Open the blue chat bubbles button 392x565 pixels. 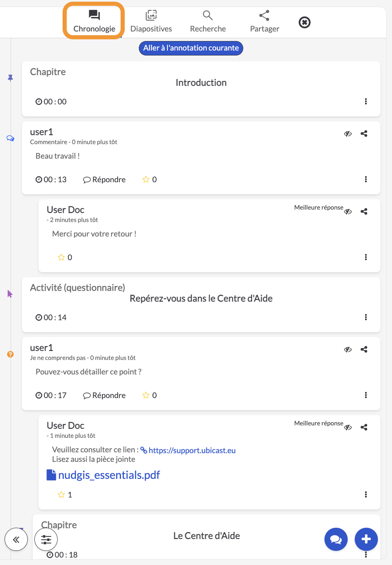click(x=336, y=539)
